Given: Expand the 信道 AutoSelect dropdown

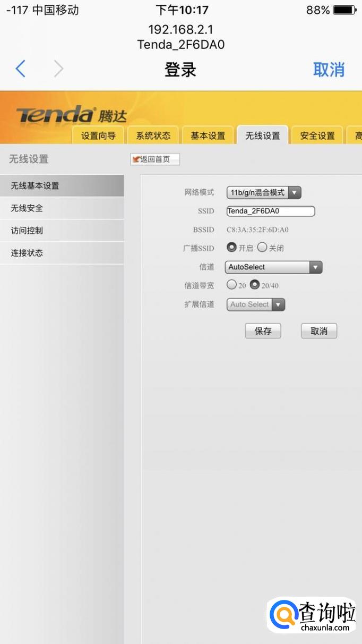Looking at the screenshot, I should [x=274, y=267].
